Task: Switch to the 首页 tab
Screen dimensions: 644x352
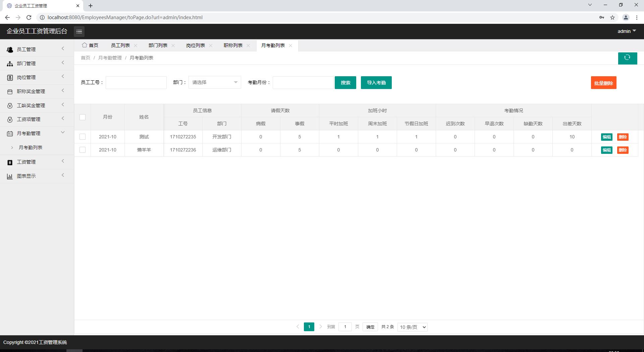Action: click(x=91, y=46)
